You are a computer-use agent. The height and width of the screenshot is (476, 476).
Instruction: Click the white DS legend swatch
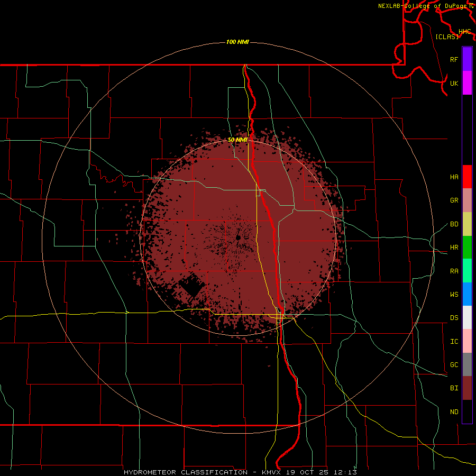(467, 317)
